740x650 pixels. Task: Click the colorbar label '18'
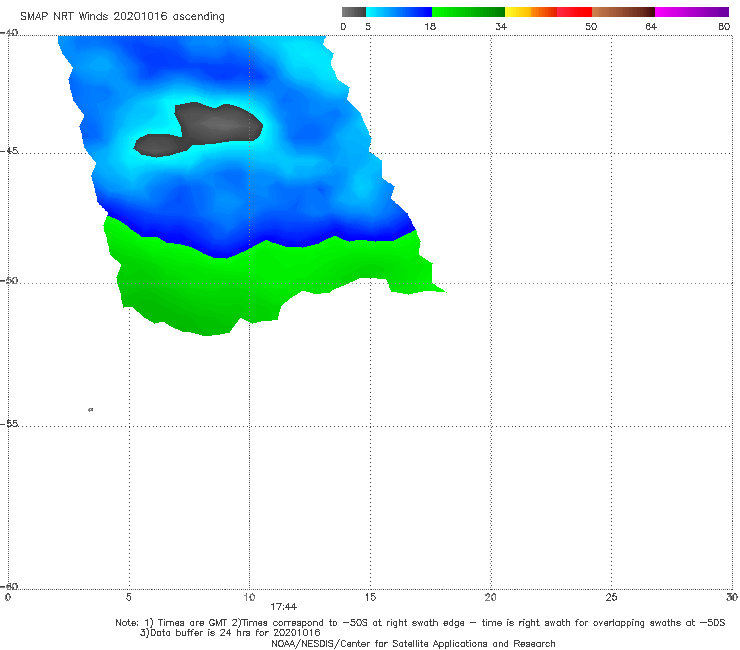(430, 26)
